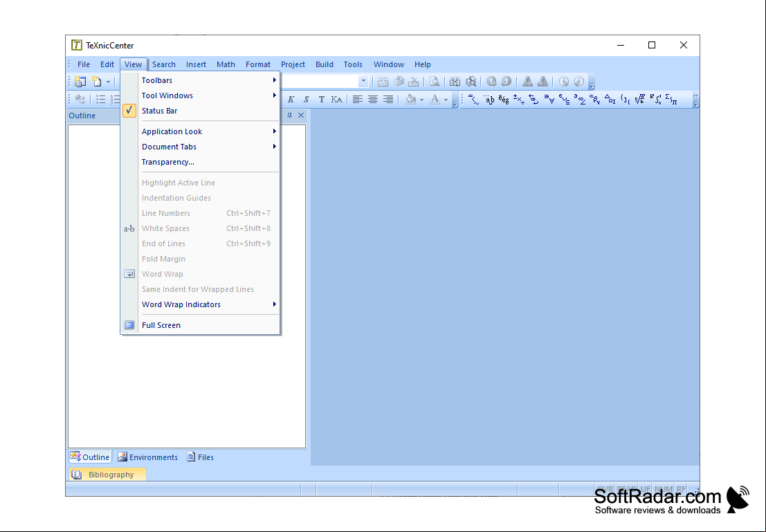The image size is (766, 532).
Task: Pin the Outline panel with pushpin
Action: click(289, 116)
